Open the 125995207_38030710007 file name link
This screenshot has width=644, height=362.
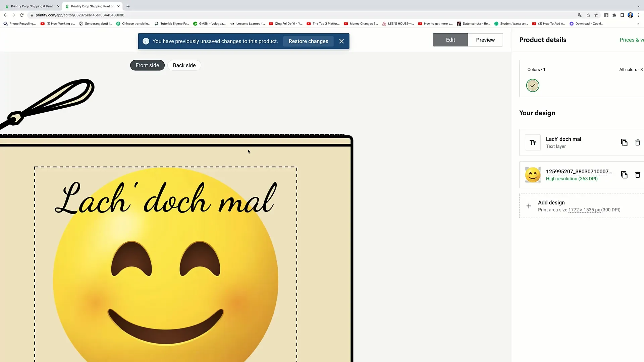click(x=579, y=171)
